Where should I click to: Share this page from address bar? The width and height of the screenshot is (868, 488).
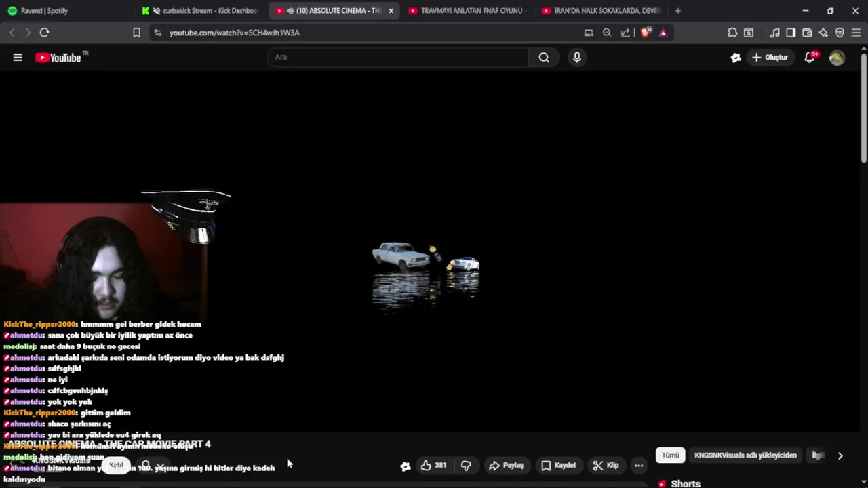click(625, 33)
